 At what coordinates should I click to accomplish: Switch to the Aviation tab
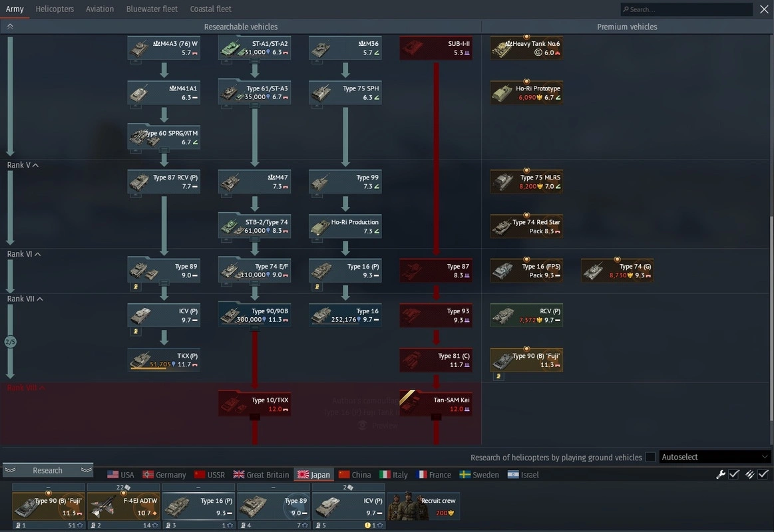[101, 9]
